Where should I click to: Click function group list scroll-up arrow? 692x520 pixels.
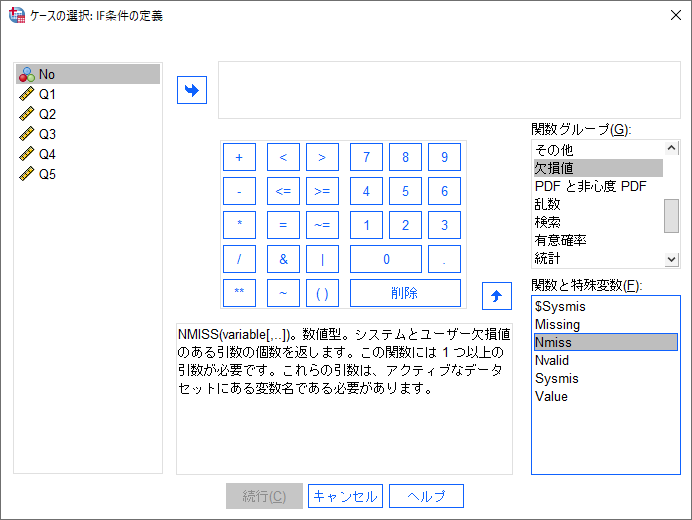tap(671, 148)
